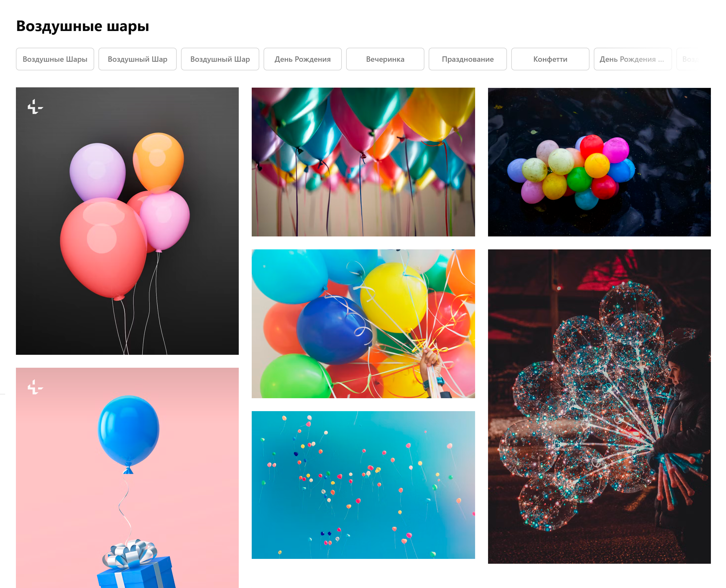
Task: Select the second Воздушный Шар tag chip
Action: point(137,59)
